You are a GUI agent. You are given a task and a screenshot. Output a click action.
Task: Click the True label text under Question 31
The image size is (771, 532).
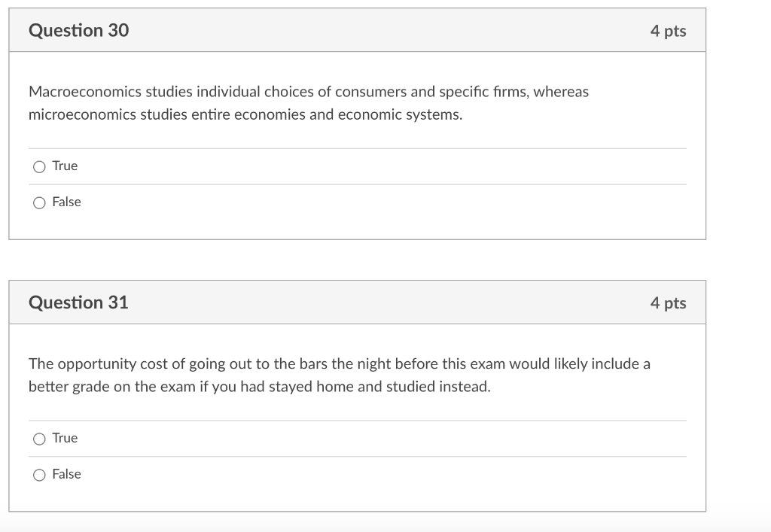(65, 439)
